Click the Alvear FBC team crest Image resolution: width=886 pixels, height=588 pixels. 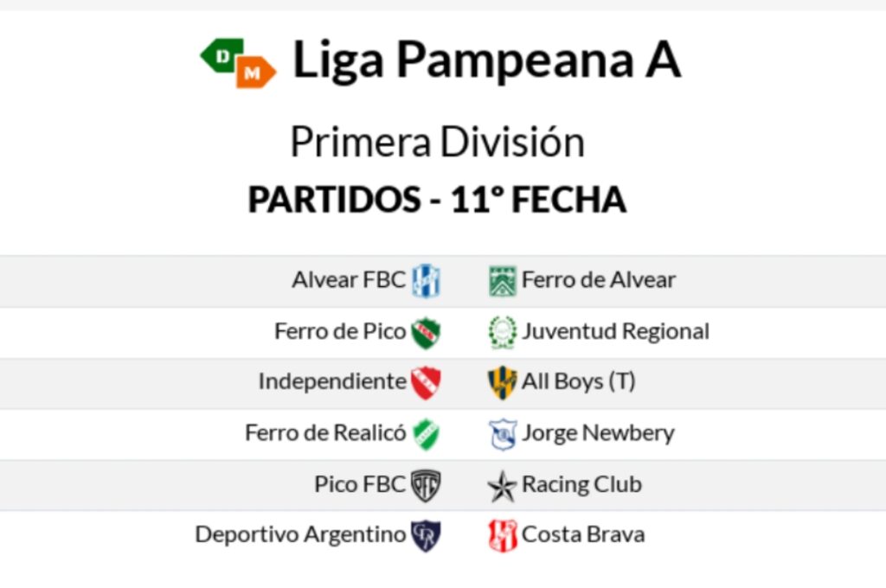pyautogui.click(x=426, y=280)
